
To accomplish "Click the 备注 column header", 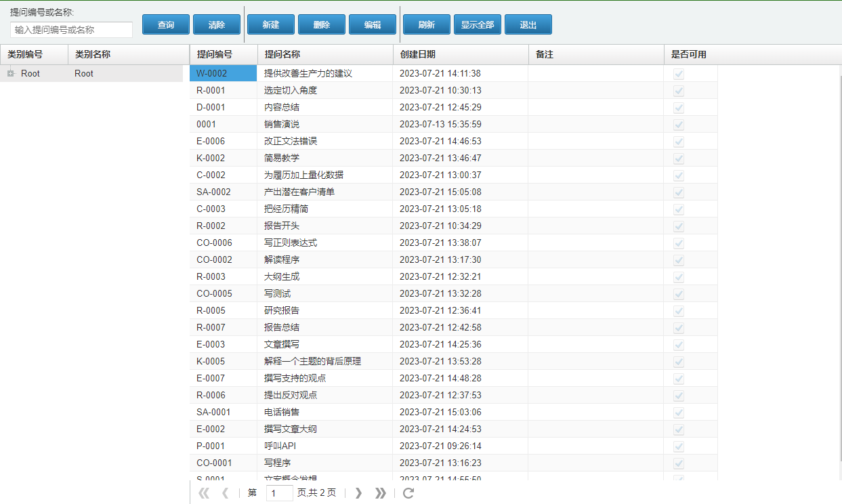I will click(x=596, y=54).
